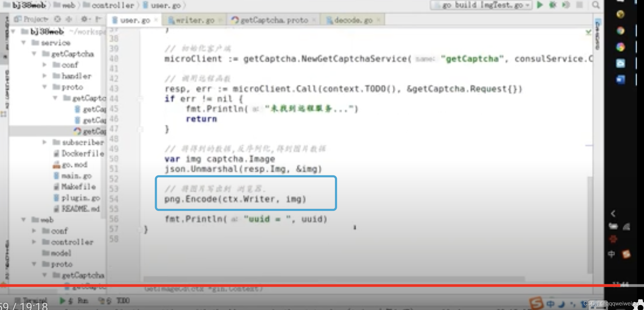Screen dimensions: 644x310
Task: Click the Sogou input method S icon
Action: tap(536, 303)
